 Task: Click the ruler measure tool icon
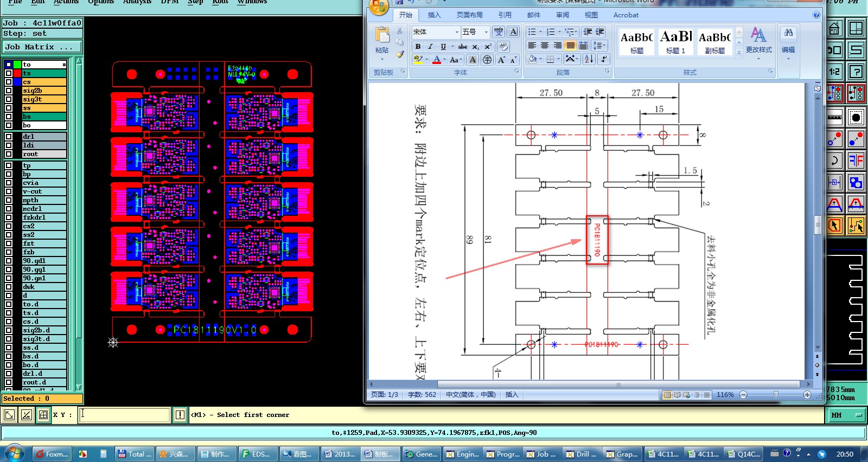(x=834, y=117)
